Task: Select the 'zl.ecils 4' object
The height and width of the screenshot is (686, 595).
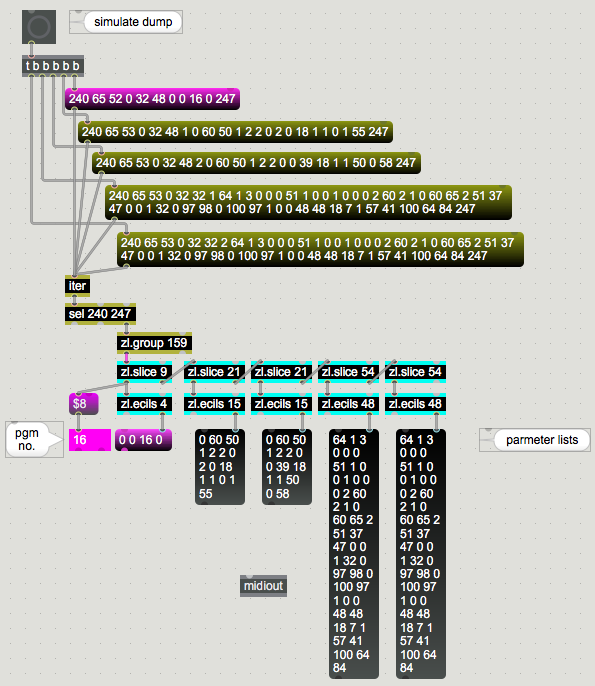Action: [144, 404]
